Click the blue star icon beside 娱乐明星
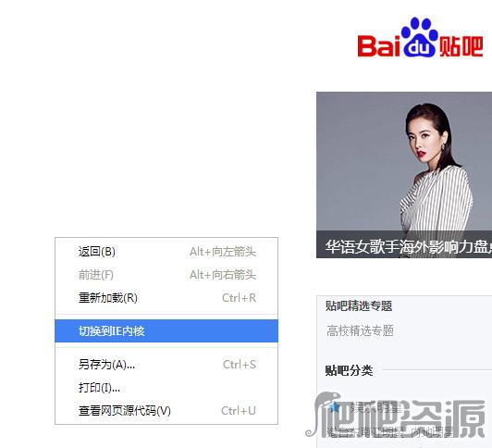The width and height of the screenshot is (492, 448). [335, 407]
